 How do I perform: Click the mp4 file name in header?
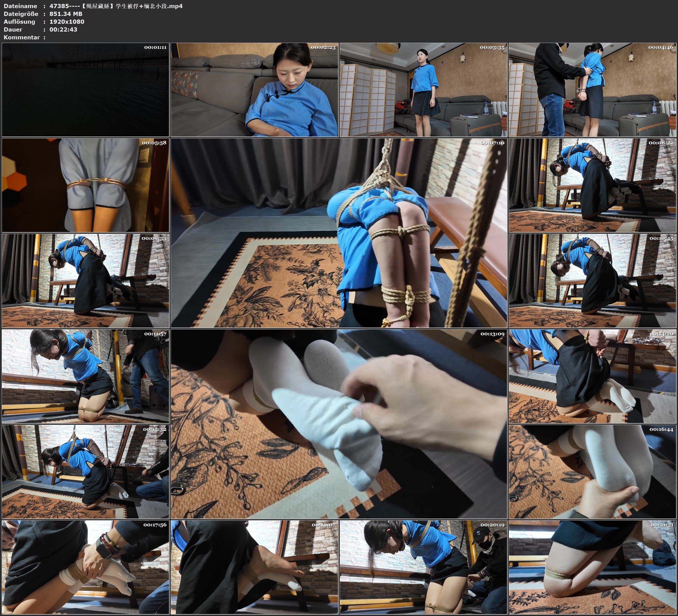coord(116,6)
